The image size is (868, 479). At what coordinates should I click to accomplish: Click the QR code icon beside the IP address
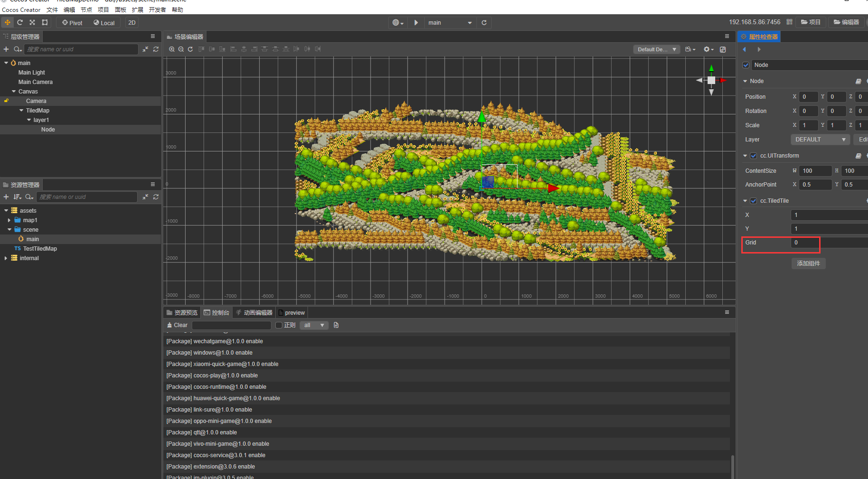(789, 22)
